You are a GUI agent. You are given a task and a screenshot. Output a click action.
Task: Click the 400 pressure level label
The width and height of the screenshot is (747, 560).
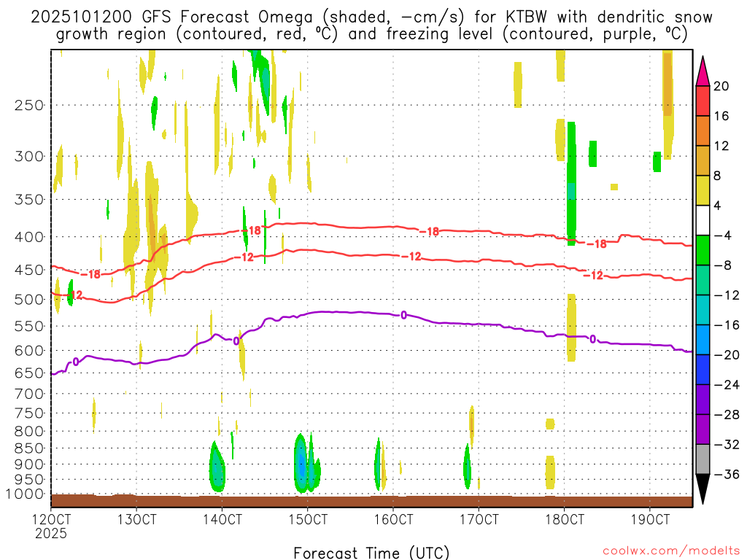[29, 237]
